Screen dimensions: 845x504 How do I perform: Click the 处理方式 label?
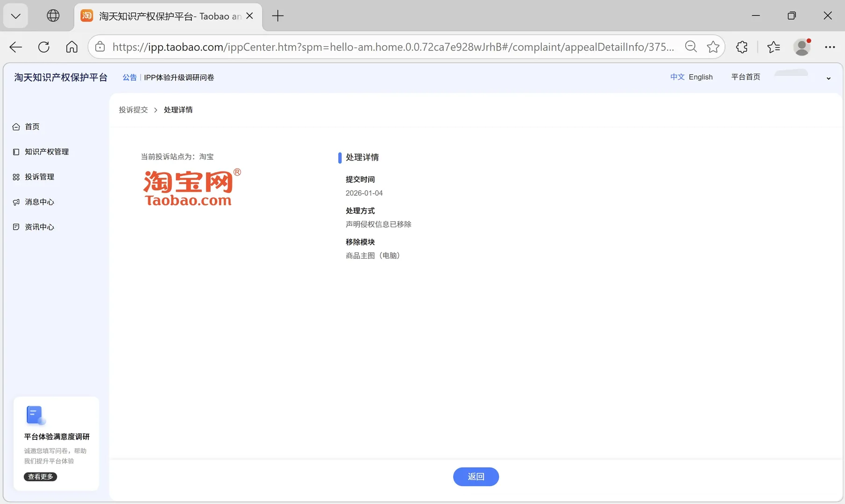coord(360,211)
